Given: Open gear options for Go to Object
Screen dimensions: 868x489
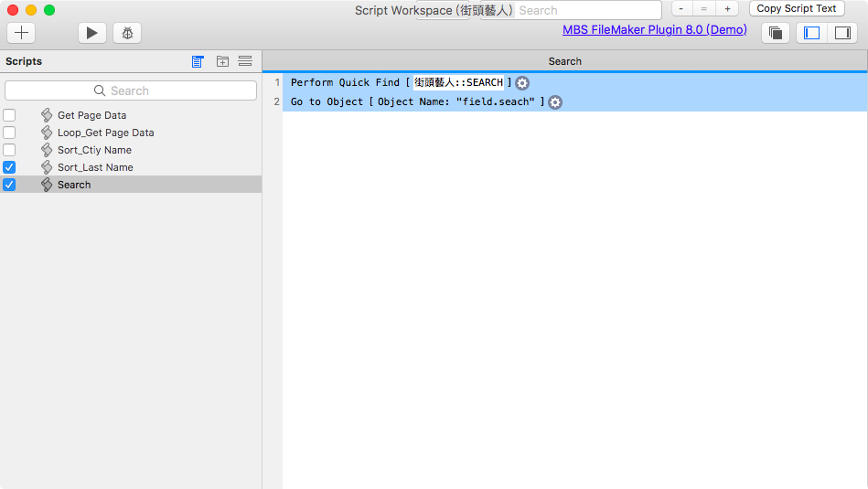Looking at the screenshot, I should pos(554,102).
